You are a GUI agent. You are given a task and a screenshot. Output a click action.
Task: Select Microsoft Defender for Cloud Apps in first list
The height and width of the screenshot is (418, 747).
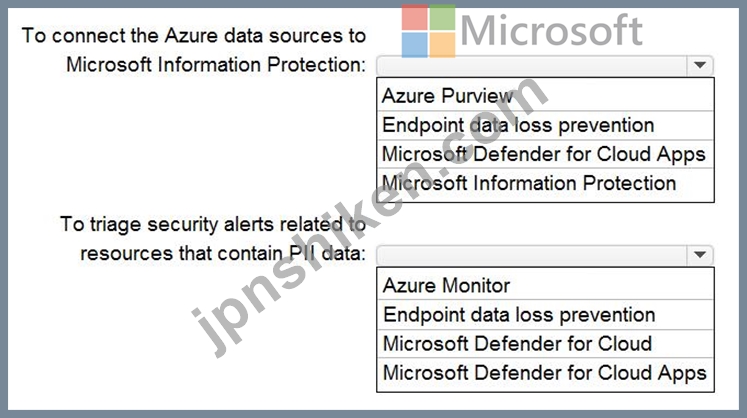545,154
